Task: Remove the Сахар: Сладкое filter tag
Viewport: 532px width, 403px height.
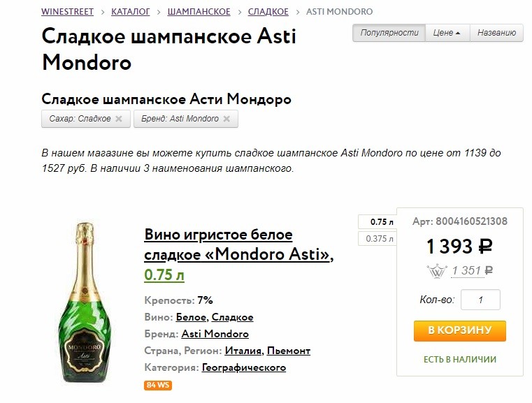Action: point(119,119)
